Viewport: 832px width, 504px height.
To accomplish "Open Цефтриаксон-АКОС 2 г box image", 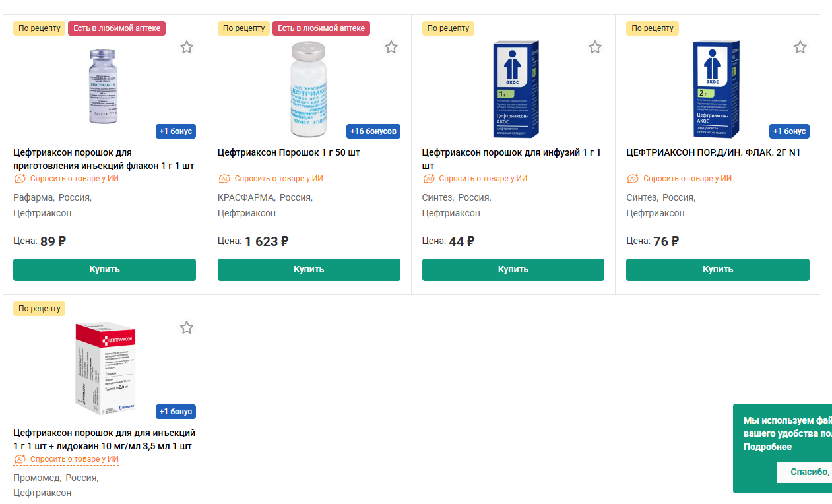I will [x=717, y=89].
